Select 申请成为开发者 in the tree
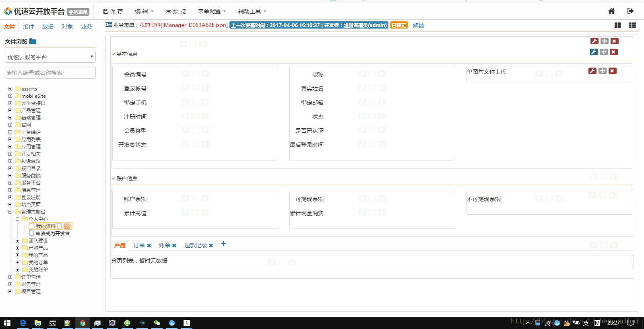 pyautogui.click(x=52, y=233)
